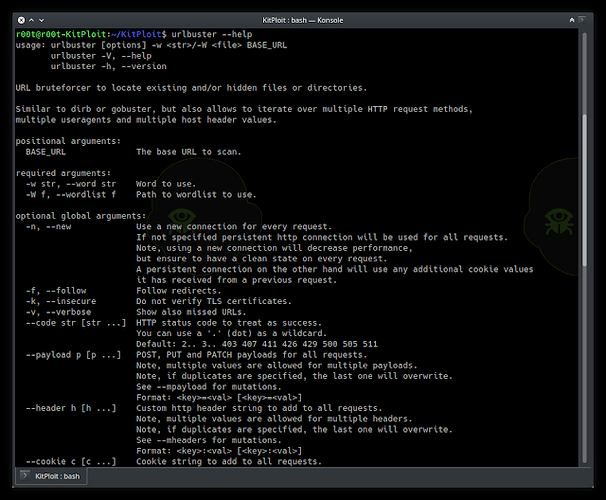Click the 'urlbuster -V, --help' usage line
This screenshot has height=500, width=606.
coord(101,56)
